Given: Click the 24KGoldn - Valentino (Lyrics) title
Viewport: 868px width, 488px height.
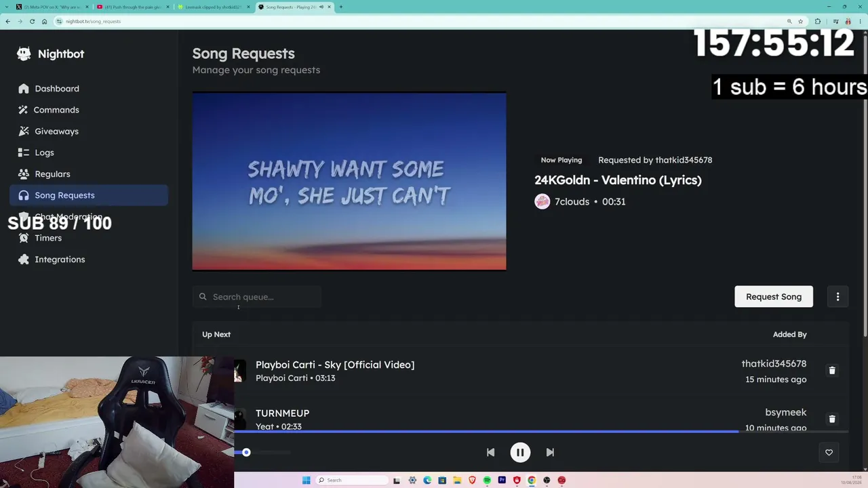Looking at the screenshot, I should tap(618, 180).
